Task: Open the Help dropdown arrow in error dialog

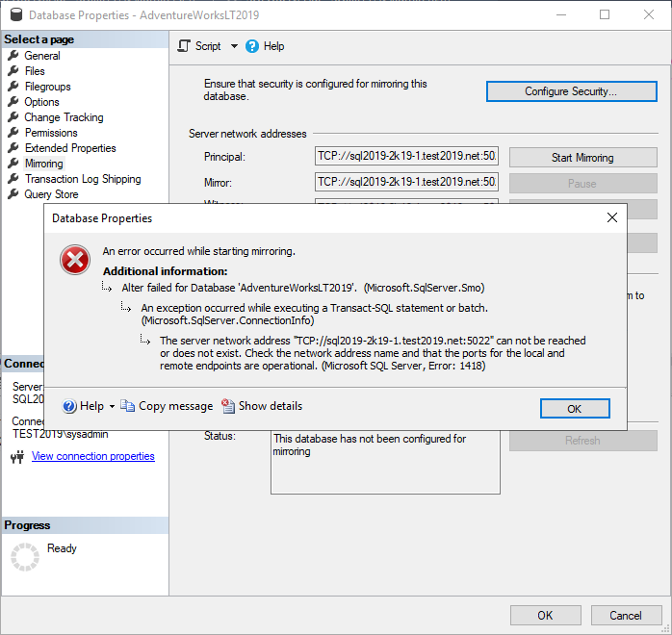Action: [x=112, y=406]
